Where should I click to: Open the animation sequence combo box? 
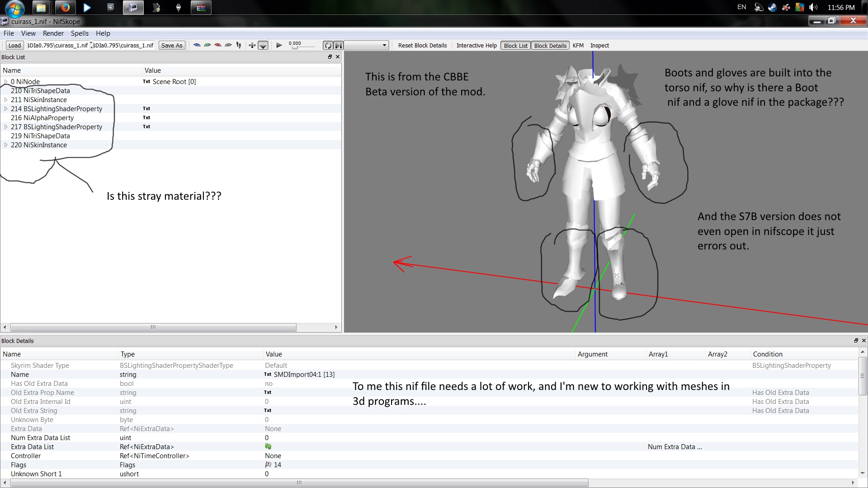coord(366,45)
